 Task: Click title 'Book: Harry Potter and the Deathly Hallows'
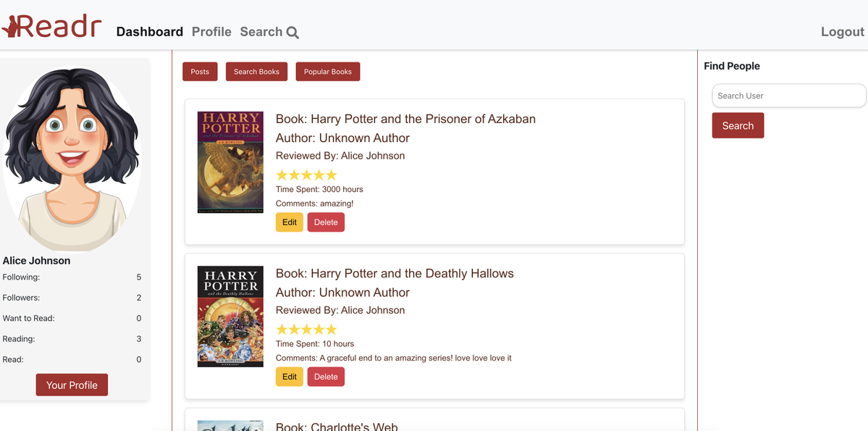pyautogui.click(x=395, y=273)
